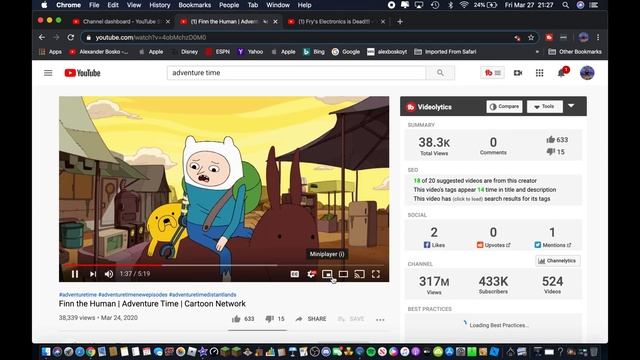Open Channelytics button
This screenshot has height=360, width=640.
[557, 261]
